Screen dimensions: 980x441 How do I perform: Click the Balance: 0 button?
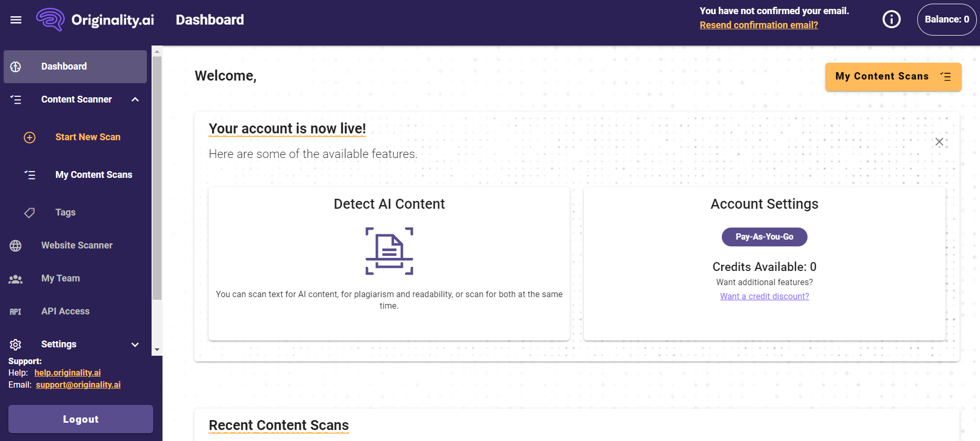pyautogui.click(x=947, y=19)
